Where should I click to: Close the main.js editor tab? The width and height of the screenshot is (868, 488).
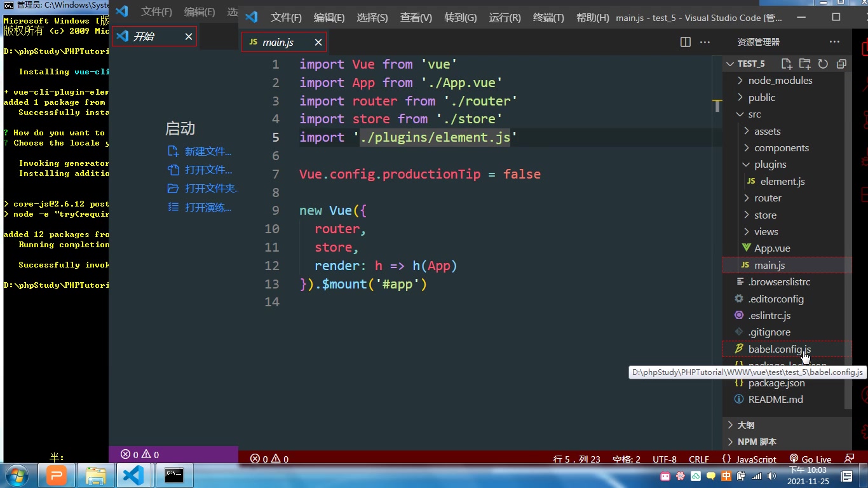click(x=318, y=43)
